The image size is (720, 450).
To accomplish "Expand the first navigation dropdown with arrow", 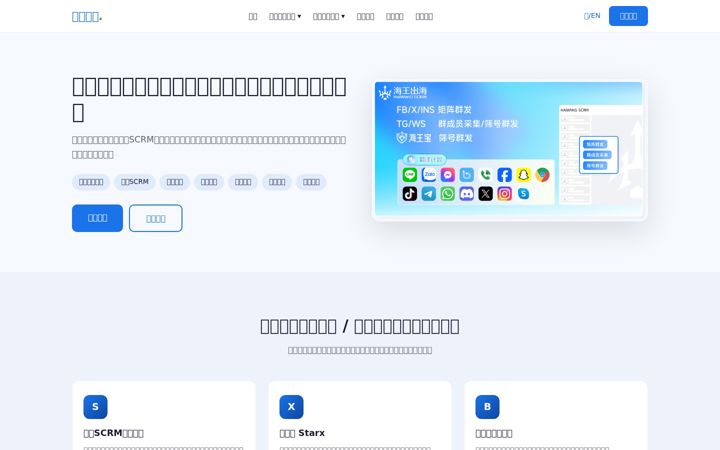I will (285, 17).
